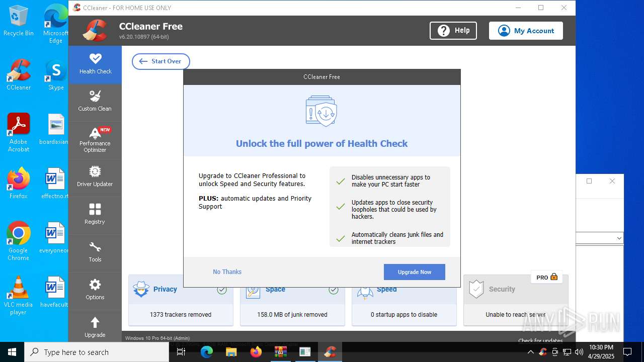Image resolution: width=644 pixels, height=362 pixels.
Task: Click '0 startup apps to disable' text
Action: click(x=404, y=315)
